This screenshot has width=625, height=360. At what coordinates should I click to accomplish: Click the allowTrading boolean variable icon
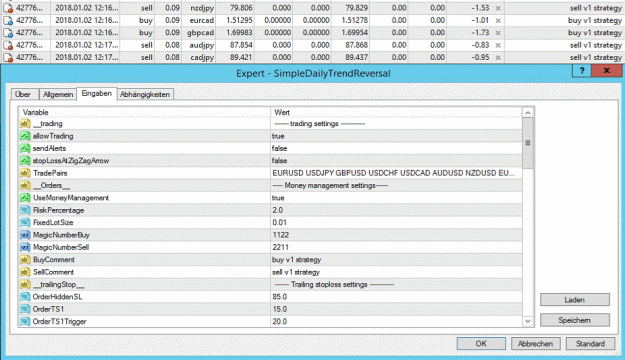[x=25, y=136]
